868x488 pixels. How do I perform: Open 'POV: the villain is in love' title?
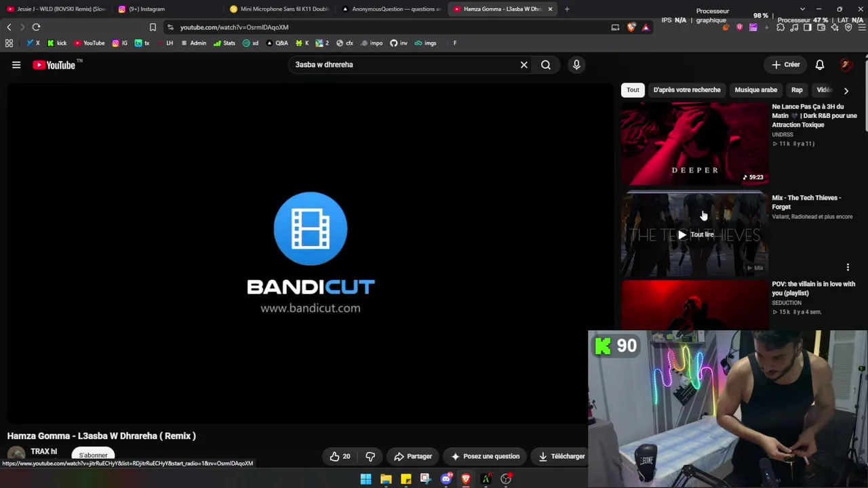point(813,289)
